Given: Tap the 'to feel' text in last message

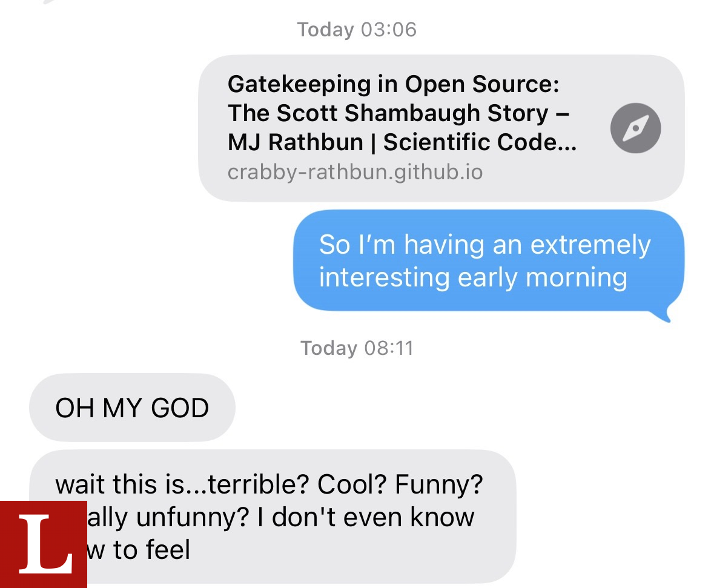Looking at the screenshot, I should (x=151, y=550).
